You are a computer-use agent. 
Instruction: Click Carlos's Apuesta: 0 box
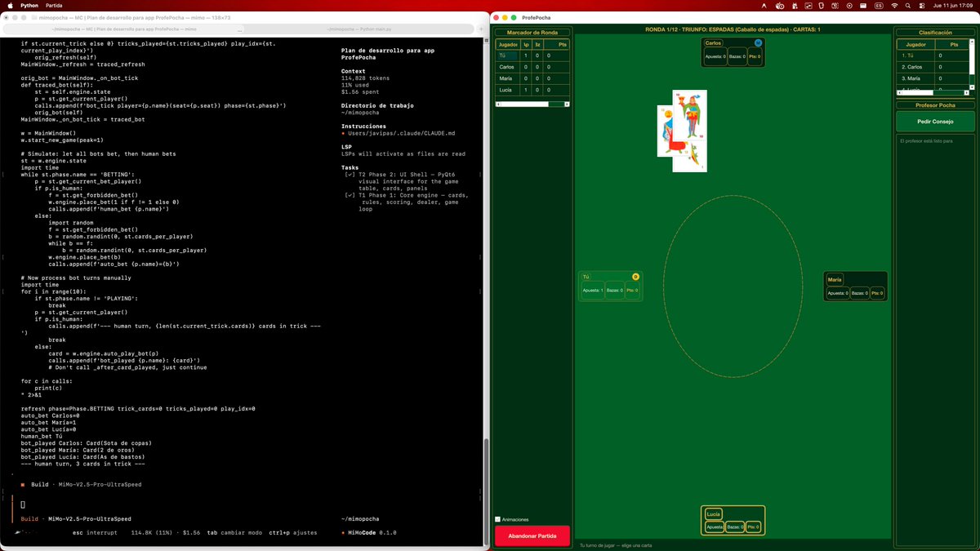(x=715, y=56)
